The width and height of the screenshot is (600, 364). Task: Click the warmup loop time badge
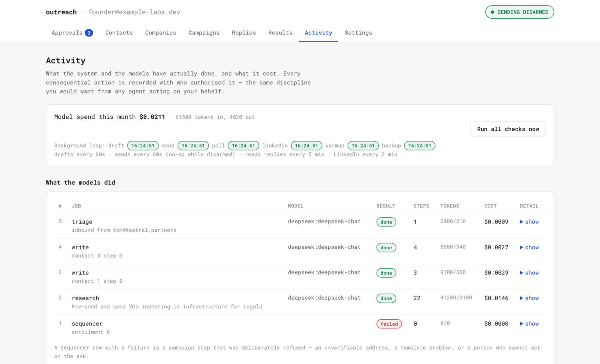coord(363,146)
